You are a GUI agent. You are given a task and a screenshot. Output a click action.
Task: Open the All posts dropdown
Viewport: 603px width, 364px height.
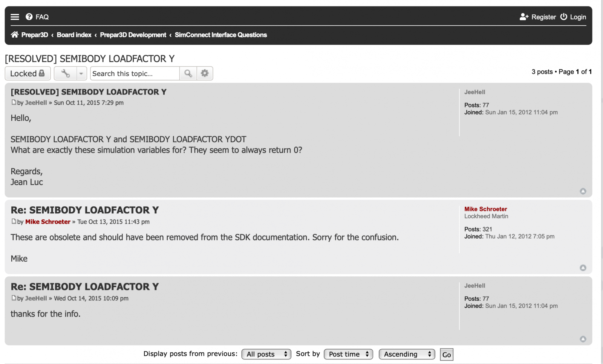pos(266,354)
